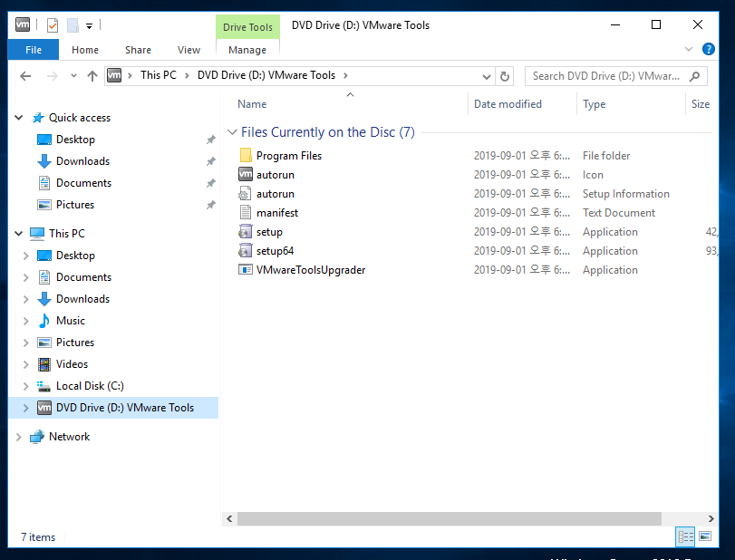Open the recent locations dropdown
The width and height of the screenshot is (735, 560).
click(x=73, y=76)
